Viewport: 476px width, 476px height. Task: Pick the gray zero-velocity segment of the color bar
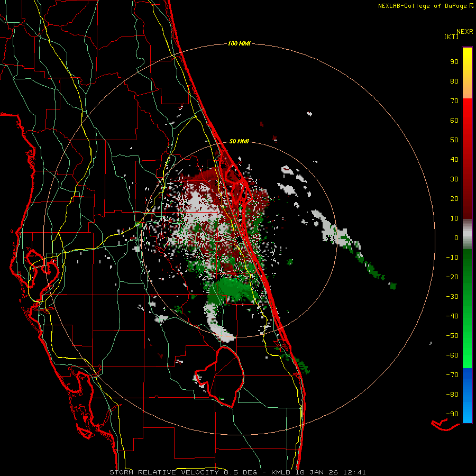pos(467,234)
